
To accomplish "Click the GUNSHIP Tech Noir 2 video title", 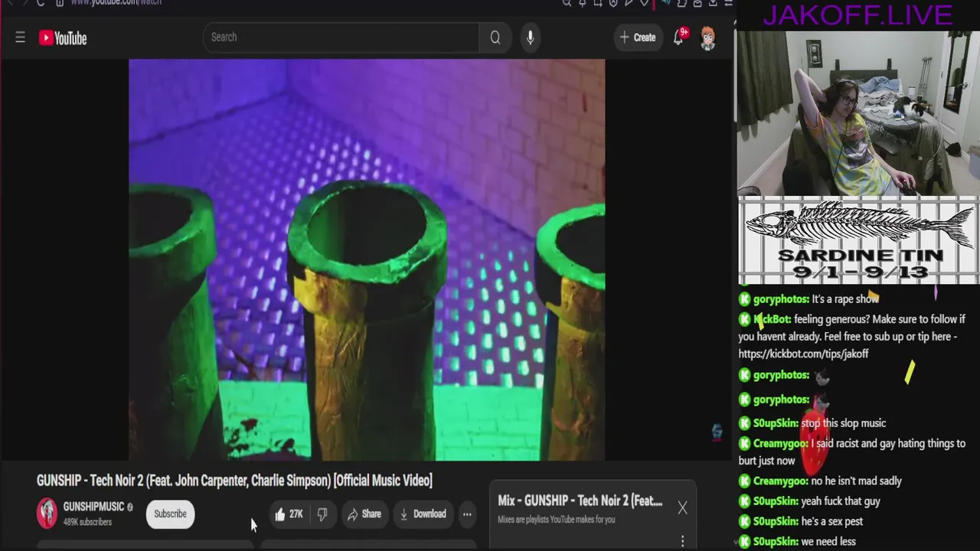I will point(234,481).
